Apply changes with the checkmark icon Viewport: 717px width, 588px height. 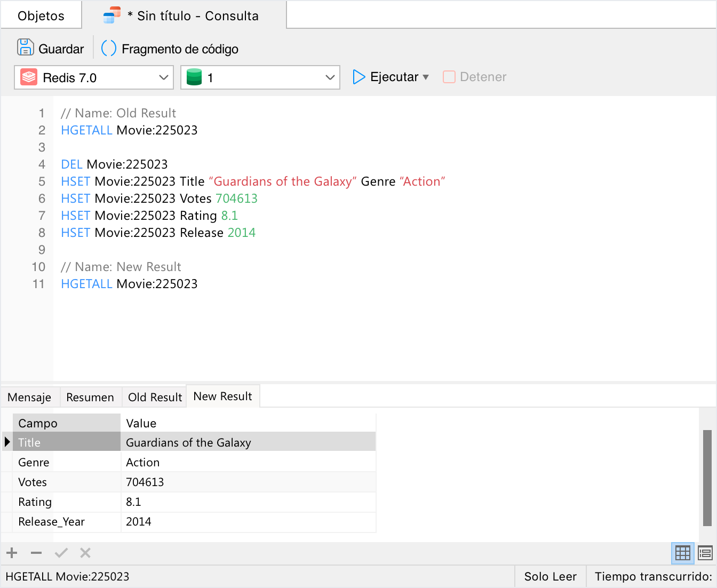click(61, 553)
